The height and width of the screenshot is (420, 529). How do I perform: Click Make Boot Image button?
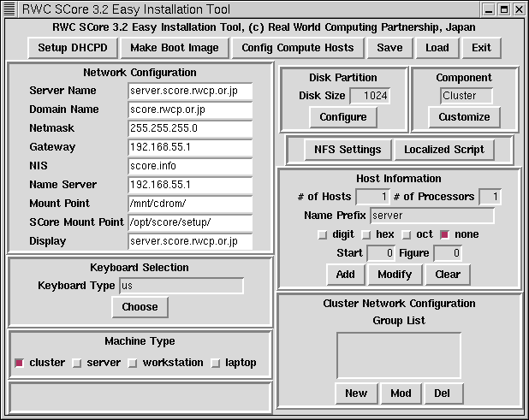(x=175, y=48)
